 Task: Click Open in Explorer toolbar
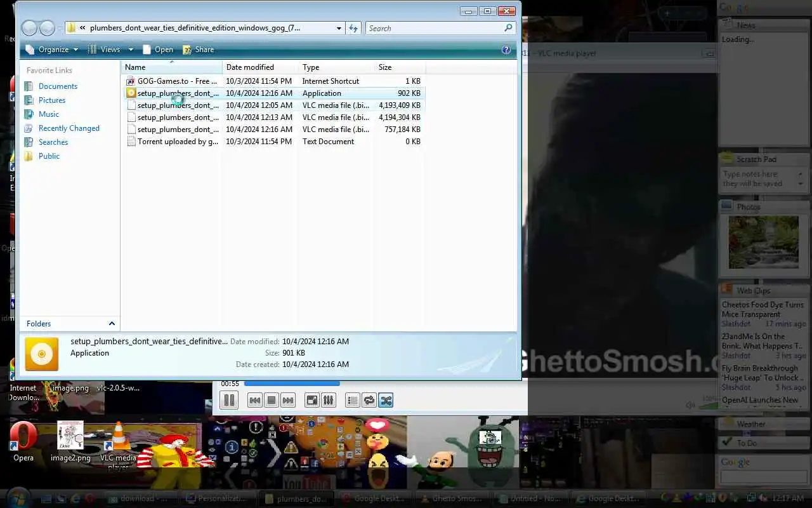click(x=157, y=50)
